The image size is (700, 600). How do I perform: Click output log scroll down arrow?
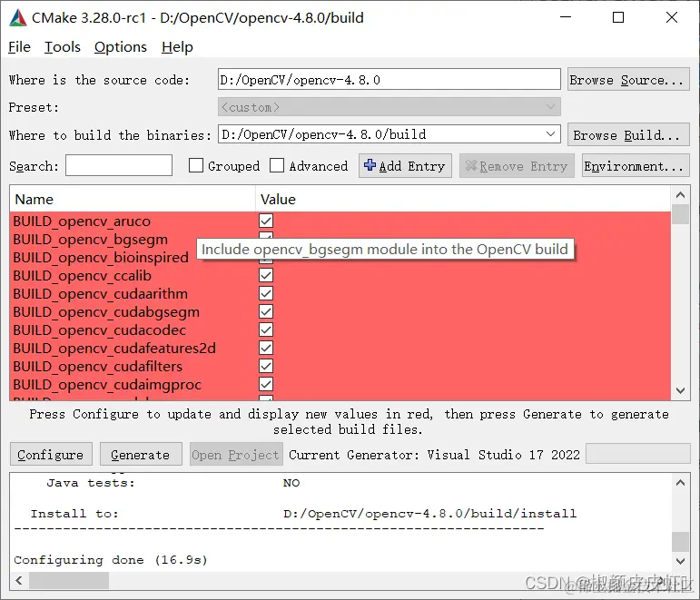tap(680, 561)
